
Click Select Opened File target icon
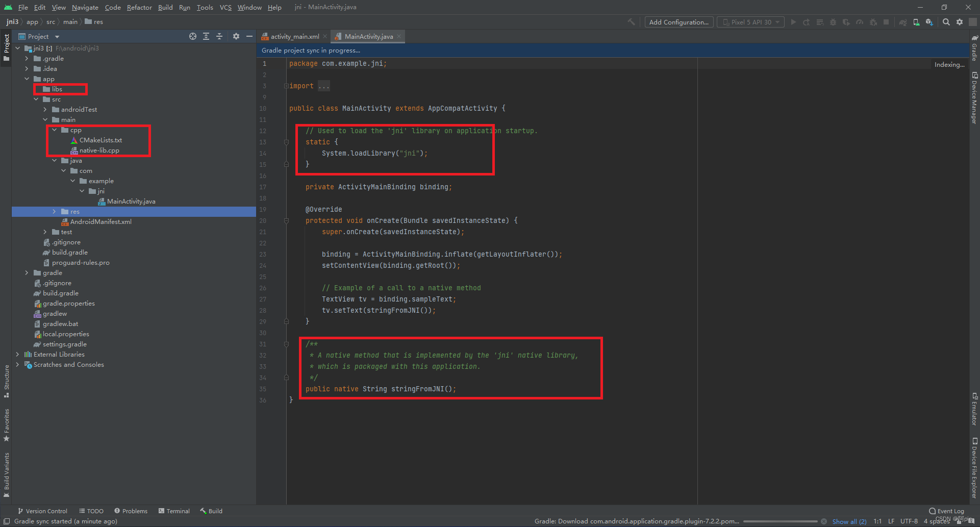(x=193, y=36)
